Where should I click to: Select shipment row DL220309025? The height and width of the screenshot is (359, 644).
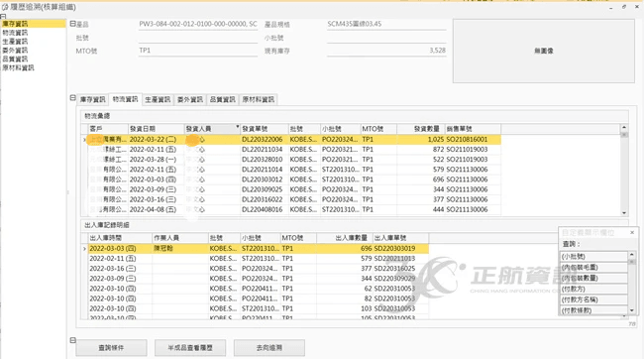[x=294, y=189]
